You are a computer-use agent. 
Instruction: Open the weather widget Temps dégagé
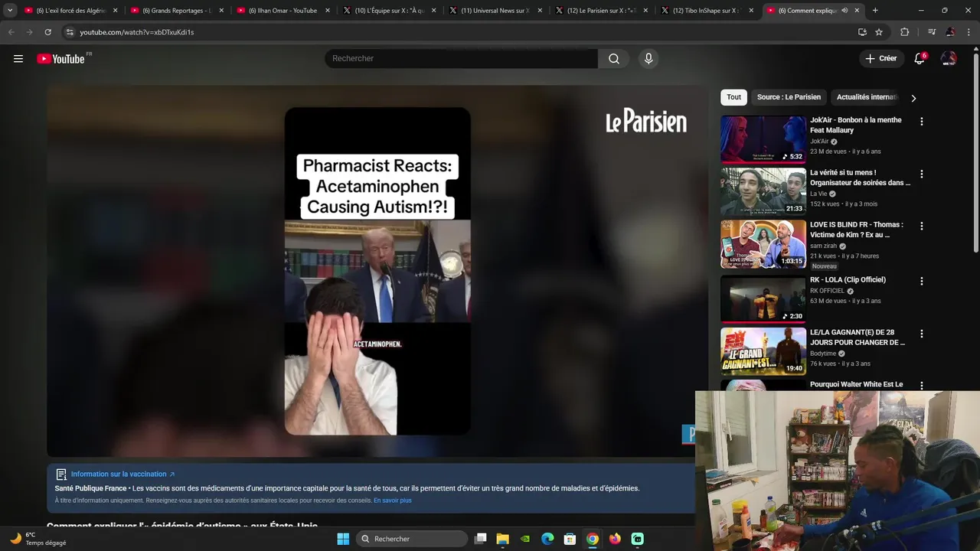[38, 539]
